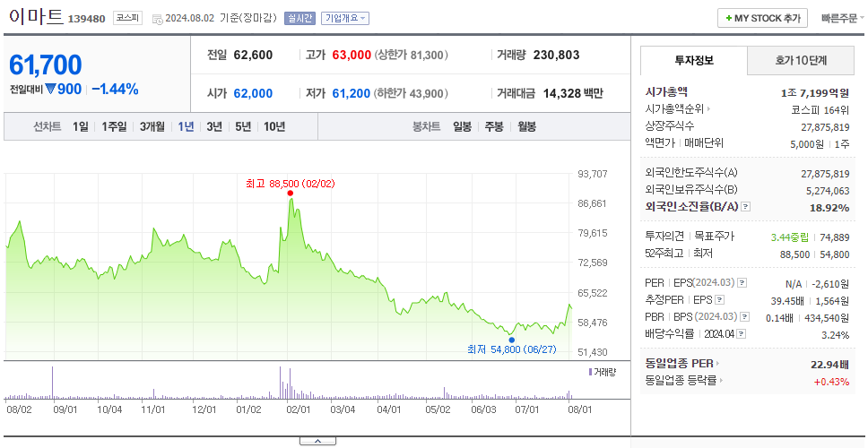Viewport: 868px width, 448px height.
Task: Click help icon beside 배당수익률 2024.04
Action: [742, 334]
